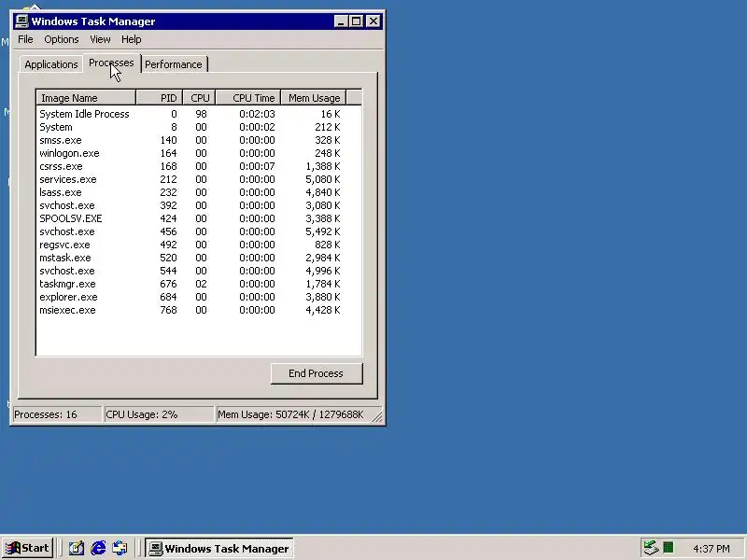The height and width of the screenshot is (560, 747).
Task: Sort by the Image Name column header
Action: tap(86, 98)
